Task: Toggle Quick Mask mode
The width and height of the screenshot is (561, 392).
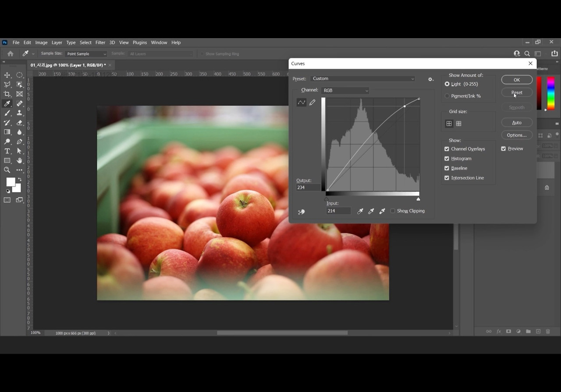Action: point(7,200)
